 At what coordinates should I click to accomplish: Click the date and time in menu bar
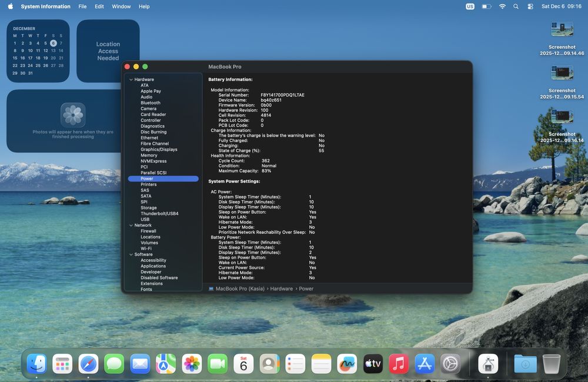click(x=562, y=6)
